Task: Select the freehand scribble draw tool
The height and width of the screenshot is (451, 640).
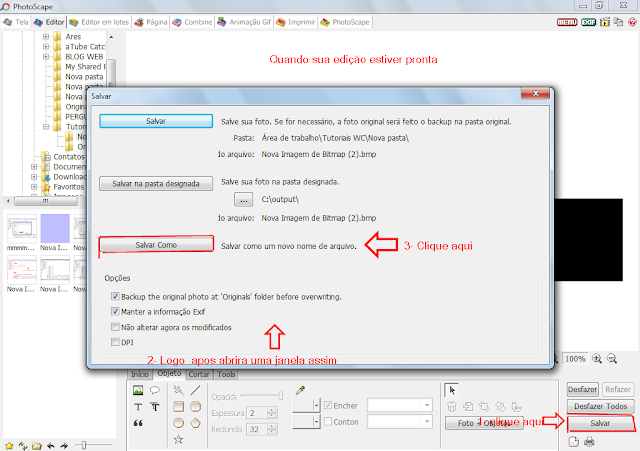Action: (178, 390)
